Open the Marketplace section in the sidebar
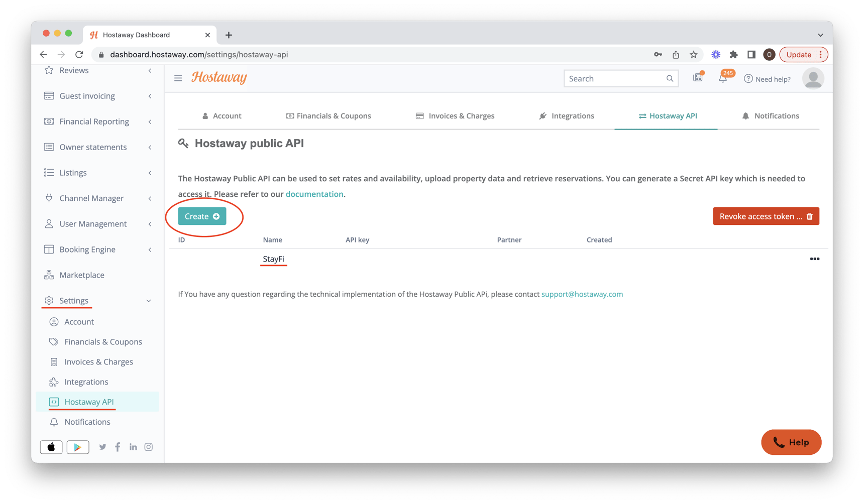Image resolution: width=864 pixels, height=504 pixels. (81, 275)
